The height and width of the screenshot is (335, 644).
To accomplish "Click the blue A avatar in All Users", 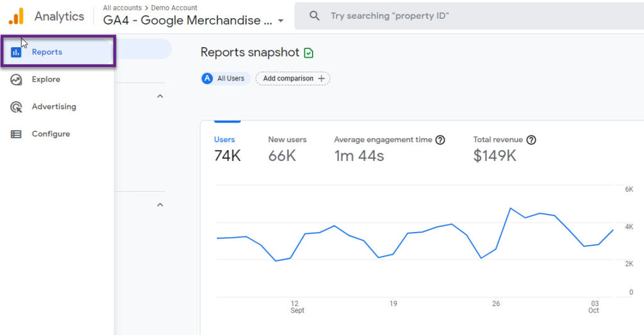I will (207, 79).
